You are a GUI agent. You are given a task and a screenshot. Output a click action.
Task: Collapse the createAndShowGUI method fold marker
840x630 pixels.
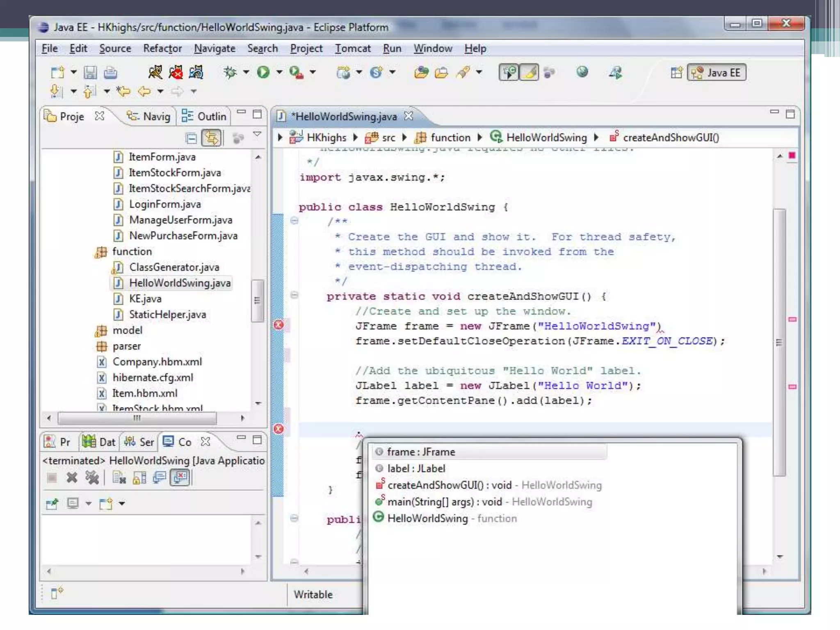(x=294, y=295)
